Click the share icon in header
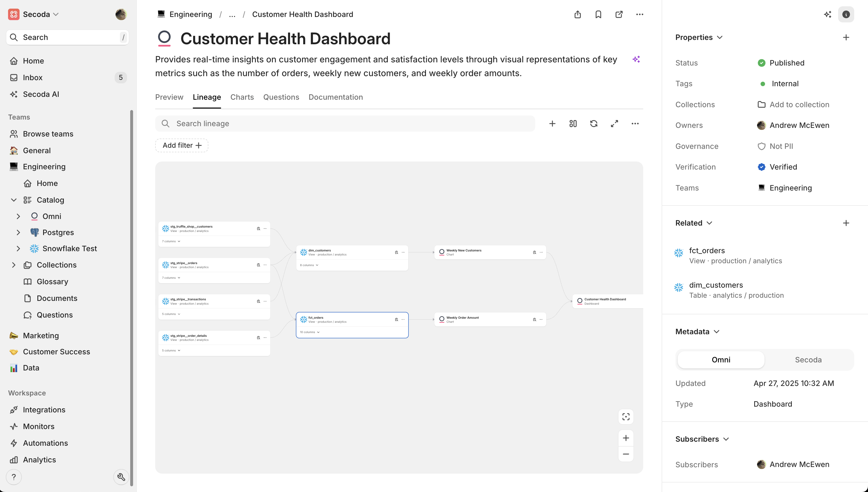The image size is (868, 492). click(577, 14)
